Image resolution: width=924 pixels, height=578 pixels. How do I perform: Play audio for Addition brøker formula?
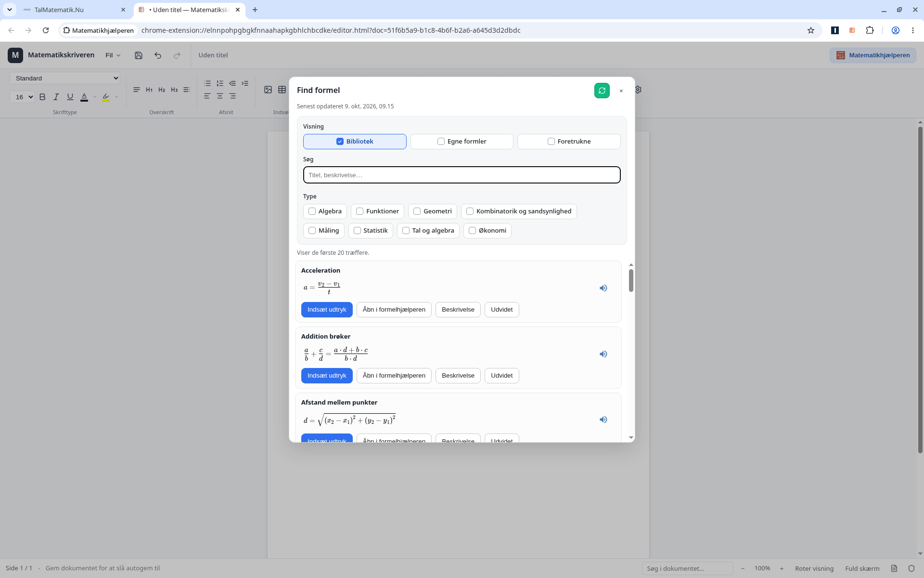click(603, 354)
